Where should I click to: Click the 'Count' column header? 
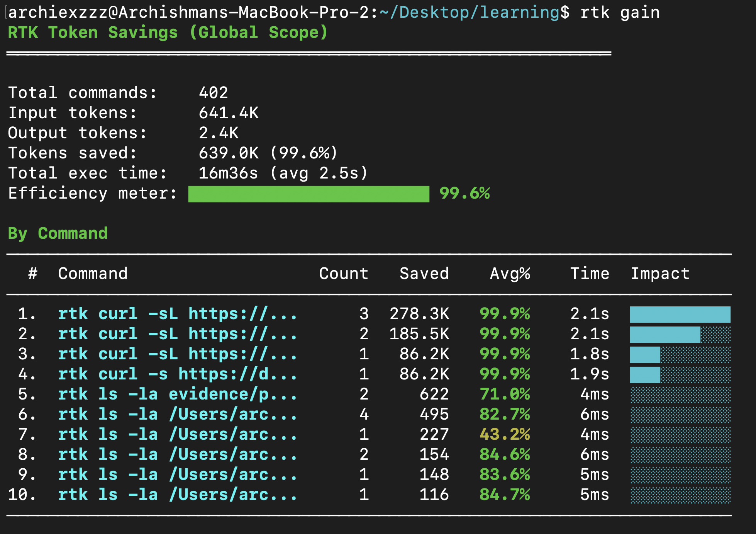click(x=343, y=274)
